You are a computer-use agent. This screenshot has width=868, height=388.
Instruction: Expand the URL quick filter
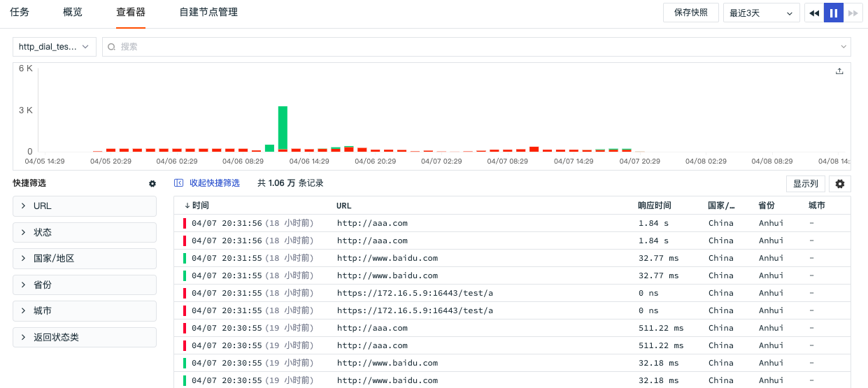point(84,206)
